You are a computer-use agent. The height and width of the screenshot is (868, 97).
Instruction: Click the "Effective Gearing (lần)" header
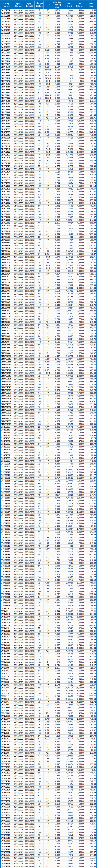[x=57, y=5]
